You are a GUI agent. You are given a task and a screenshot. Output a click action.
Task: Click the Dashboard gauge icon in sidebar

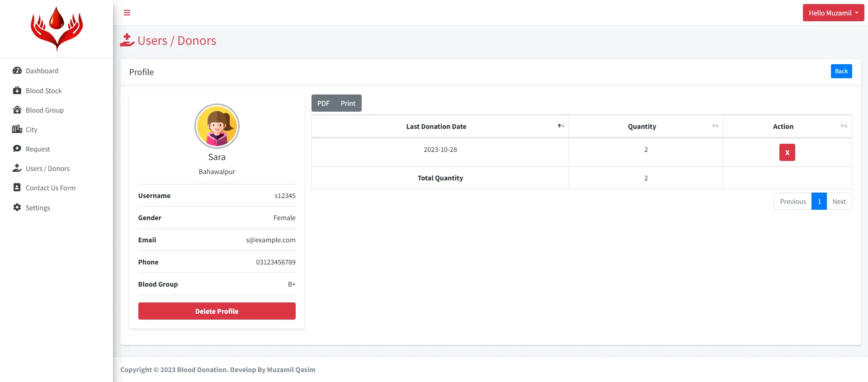click(x=17, y=71)
